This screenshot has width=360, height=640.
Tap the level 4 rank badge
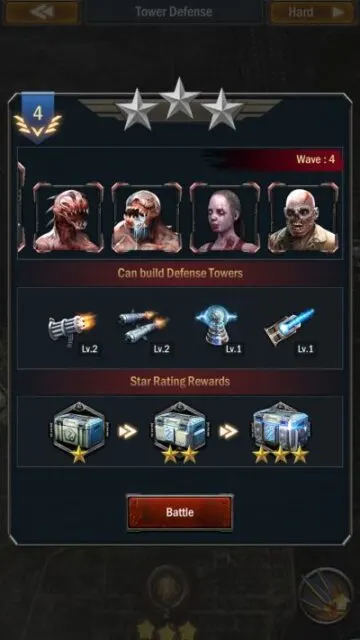[38, 118]
